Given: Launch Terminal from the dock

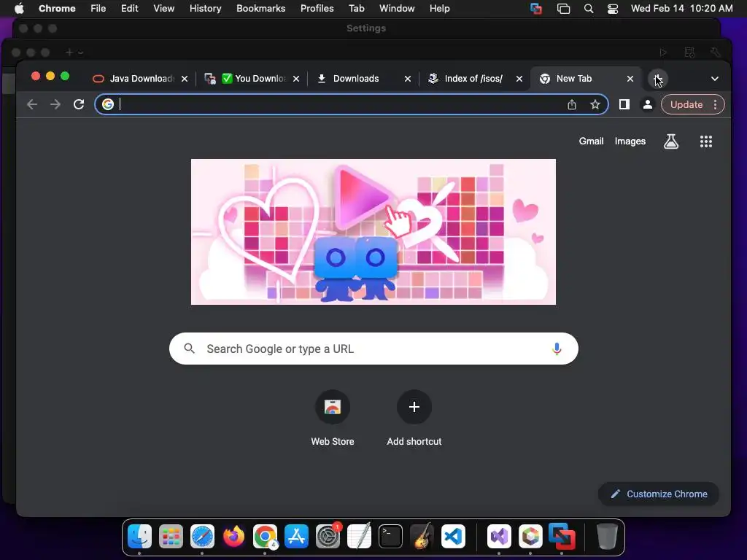Looking at the screenshot, I should [391, 537].
